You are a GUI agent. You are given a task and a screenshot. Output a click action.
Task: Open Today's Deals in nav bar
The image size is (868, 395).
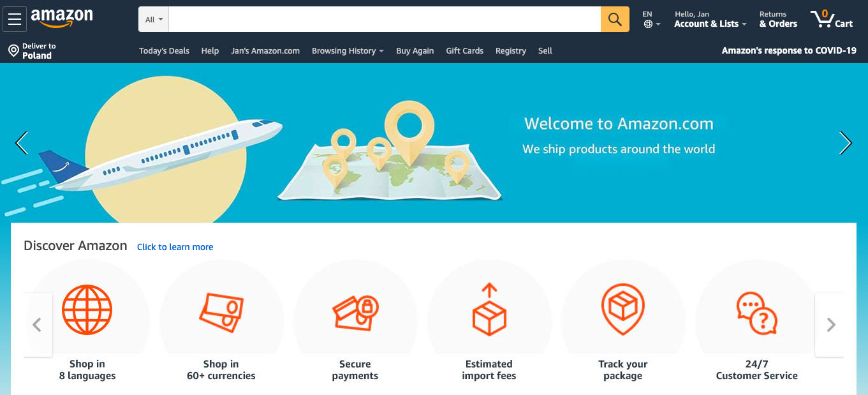point(164,51)
